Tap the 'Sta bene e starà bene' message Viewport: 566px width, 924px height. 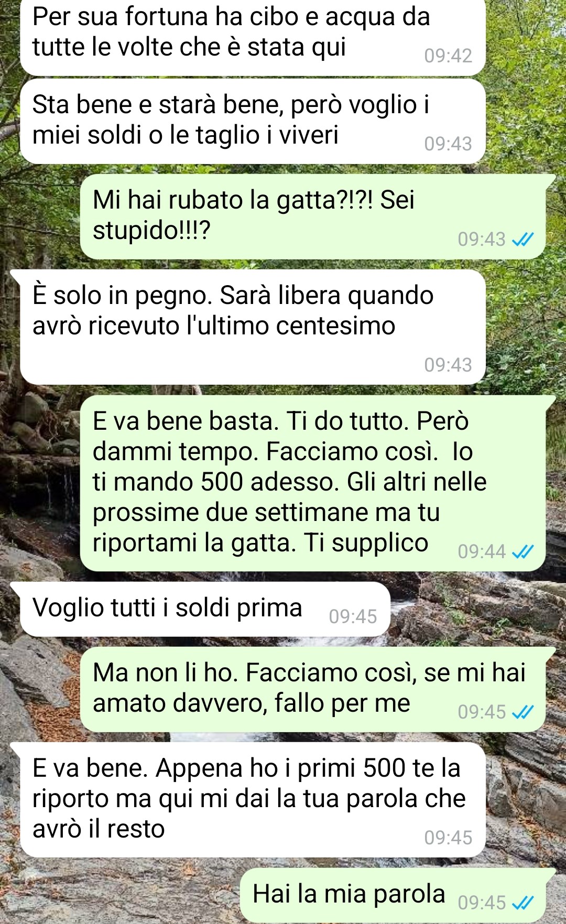tap(253, 121)
